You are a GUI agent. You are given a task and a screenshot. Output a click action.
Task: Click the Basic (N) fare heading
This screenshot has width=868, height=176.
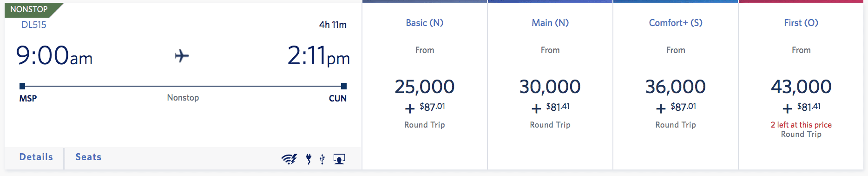(x=425, y=23)
